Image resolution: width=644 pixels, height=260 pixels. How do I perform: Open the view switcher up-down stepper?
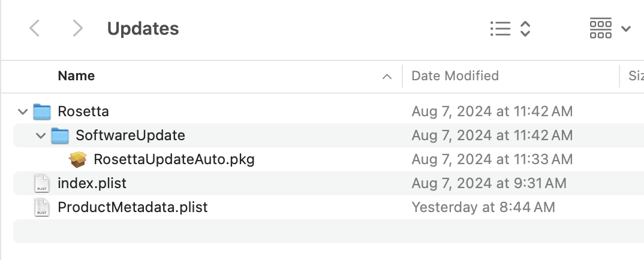(x=525, y=28)
